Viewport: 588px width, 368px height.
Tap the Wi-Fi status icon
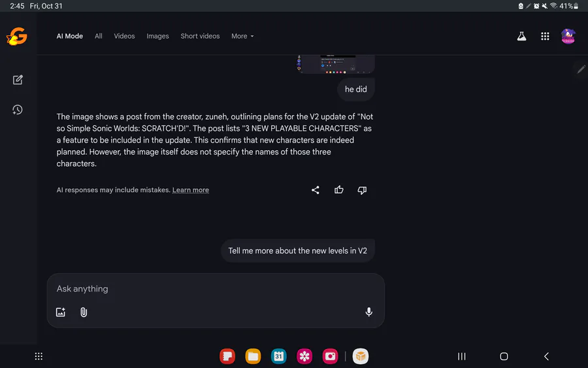553,6
